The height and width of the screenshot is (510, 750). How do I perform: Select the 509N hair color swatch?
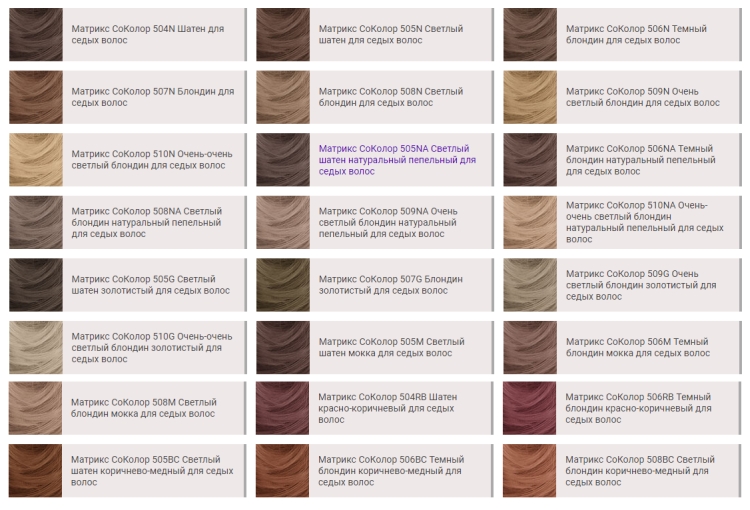click(530, 97)
